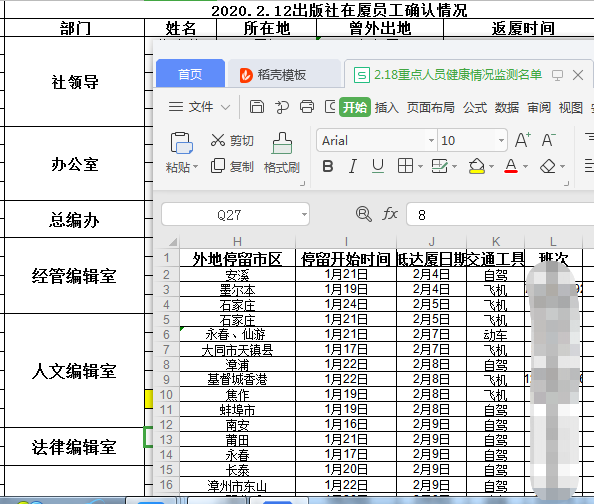The width and height of the screenshot is (594, 504).
Task: Click the Undo icon in quick toolbar
Action: [282, 107]
